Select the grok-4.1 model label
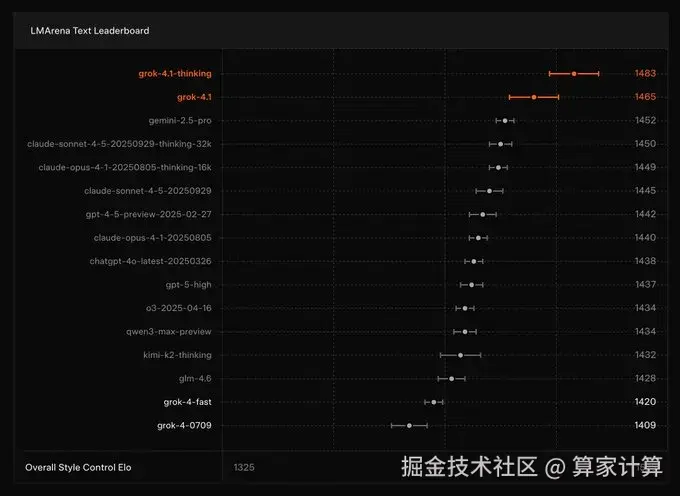Viewport: 680px width, 496px height. click(194, 97)
